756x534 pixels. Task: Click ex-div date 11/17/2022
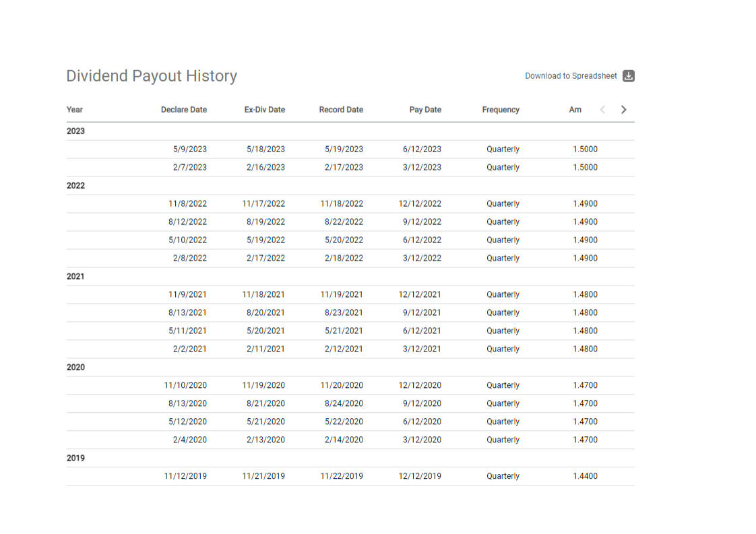pyautogui.click(x=263, y=204)
